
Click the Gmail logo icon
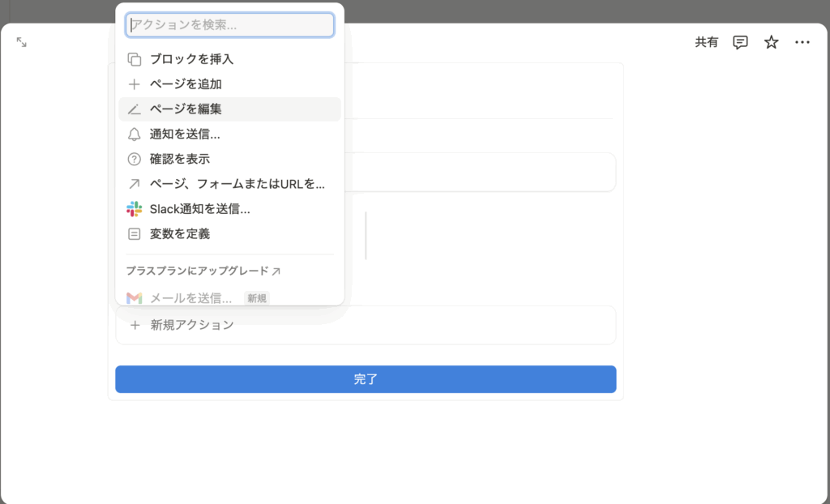click(x=135, y=298)
